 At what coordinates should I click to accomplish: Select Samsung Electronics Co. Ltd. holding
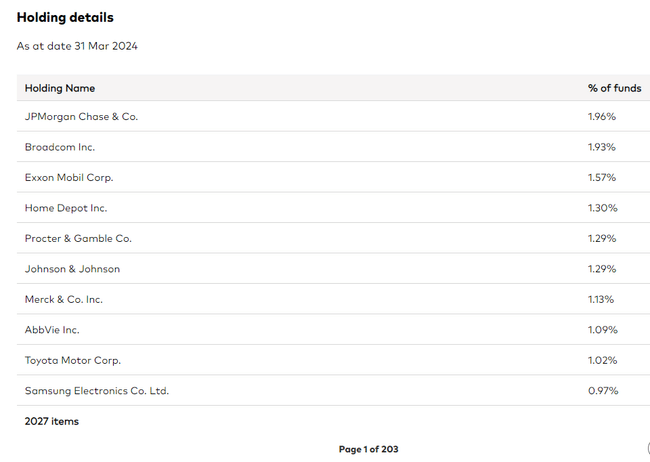pos(97,391)
